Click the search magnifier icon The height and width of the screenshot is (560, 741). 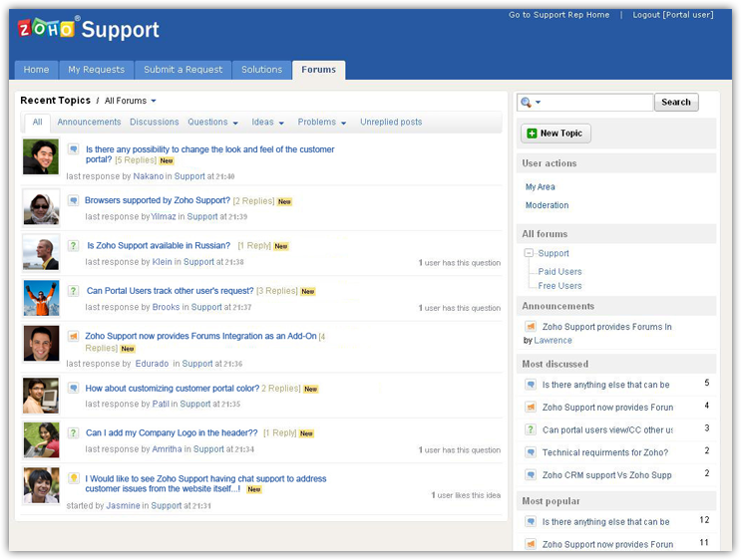[x=526, y=103]
